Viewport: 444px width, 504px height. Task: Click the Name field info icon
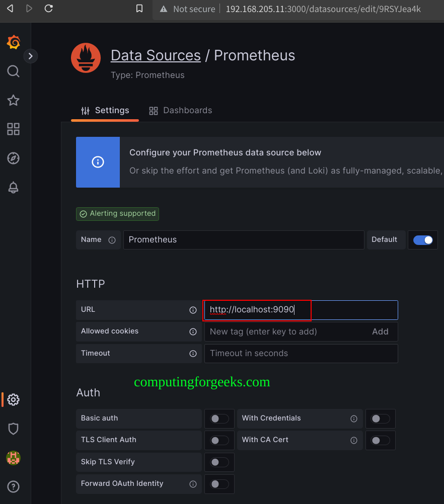(x=112, y=240)
